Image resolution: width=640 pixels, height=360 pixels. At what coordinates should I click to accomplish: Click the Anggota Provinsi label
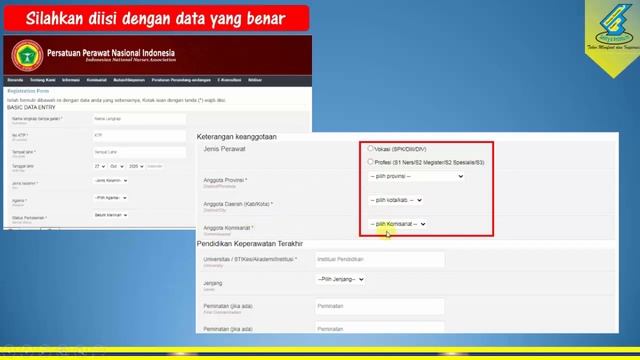(225, 180)
